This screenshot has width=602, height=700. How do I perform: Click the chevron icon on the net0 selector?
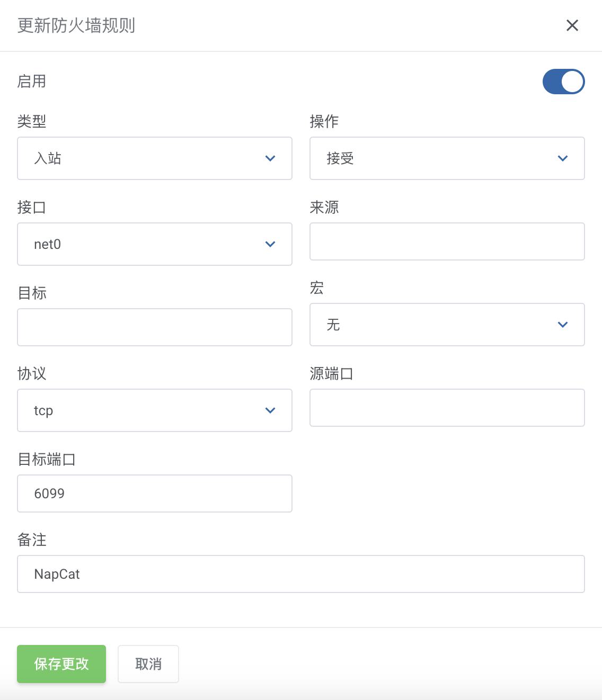pos(270,244)
